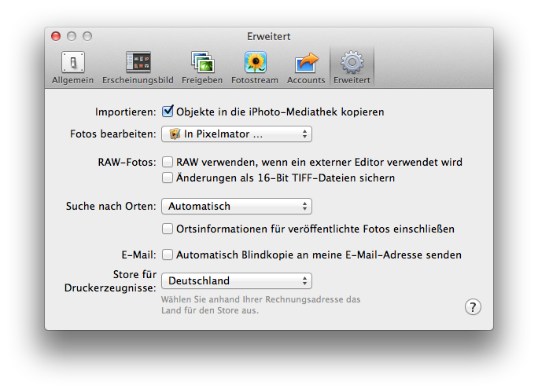Enable RAW verwenden for external editor
Screen dimensions: 538x392
click(168, 163)
